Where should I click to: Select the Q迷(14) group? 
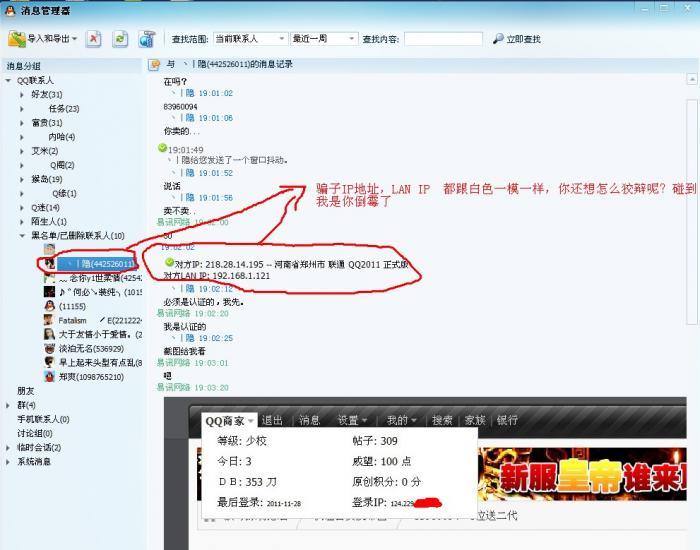tap(45, 208)
